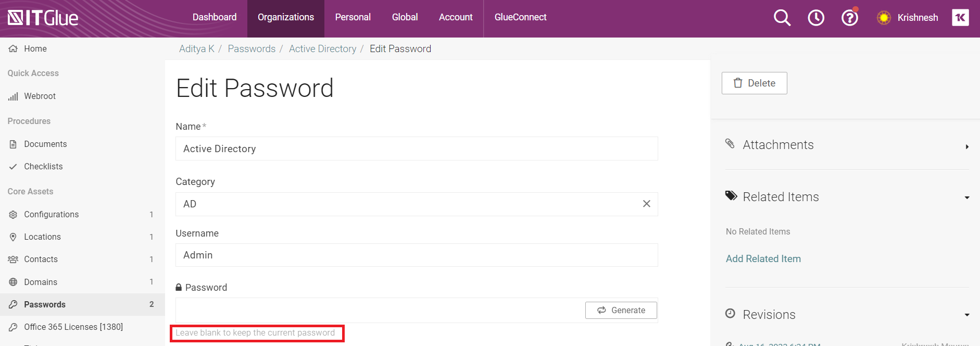
Task: Click the Office 365 Licenses key icon
Action: 13,327
